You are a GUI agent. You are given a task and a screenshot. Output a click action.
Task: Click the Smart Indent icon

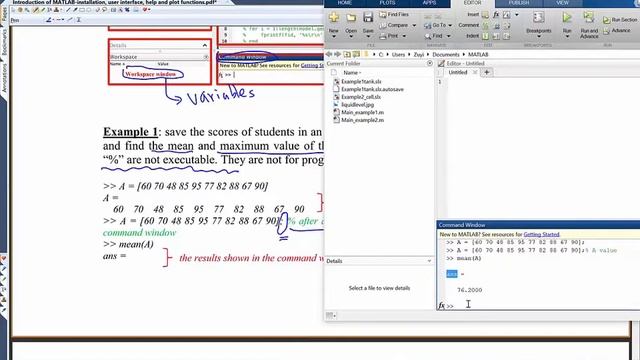tap(485, 36)
